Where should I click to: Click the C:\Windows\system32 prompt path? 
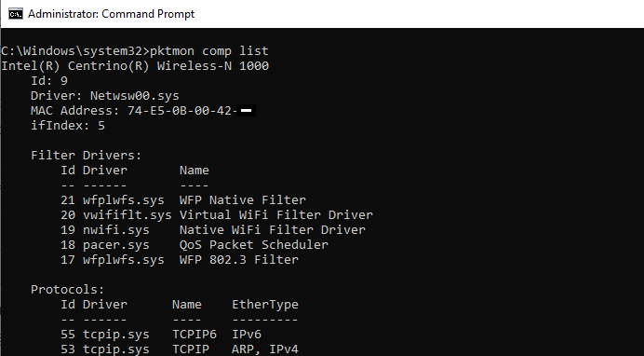point(72,51)
